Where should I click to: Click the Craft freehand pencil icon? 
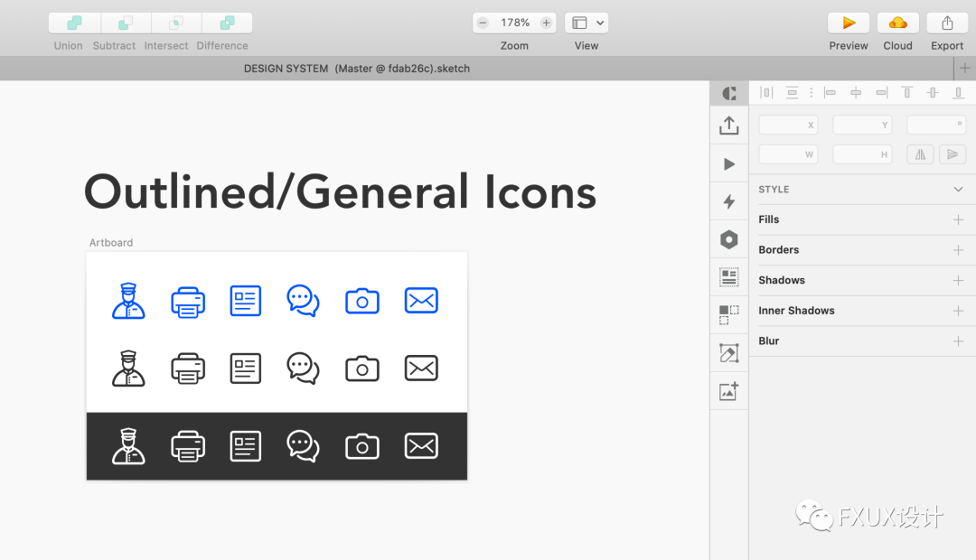tap(729, 353)
